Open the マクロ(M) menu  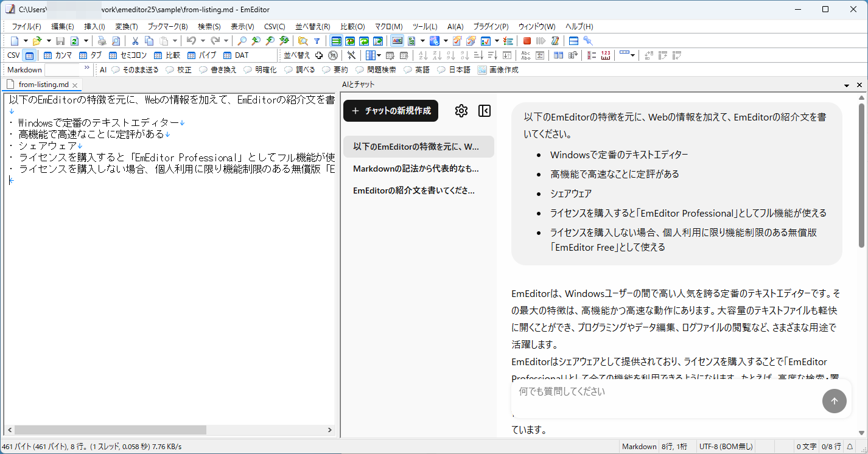(389, 27)
